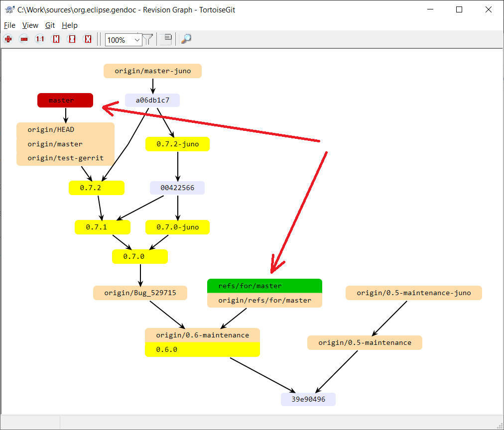The height and width of the screenshot is (430, 504).
Task: Reset zoom with the 1:1 icon
Action: click(40, 39)
